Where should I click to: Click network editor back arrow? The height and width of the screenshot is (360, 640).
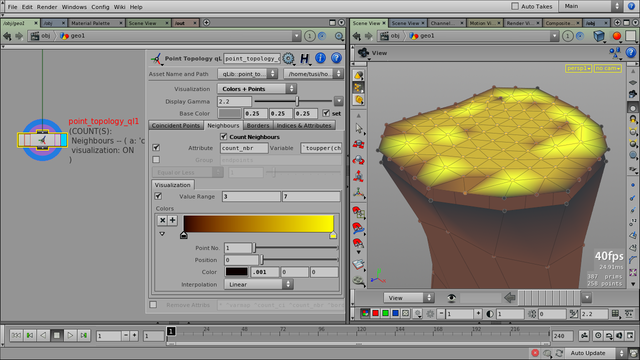[x=7, y=36]
